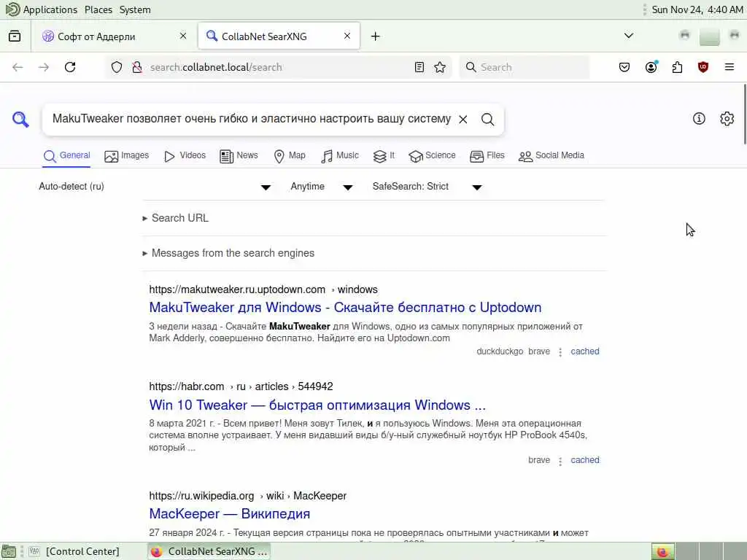Screen dimensions: 747x560
Task: Open the System menu
Action: (x=135, y=9)
